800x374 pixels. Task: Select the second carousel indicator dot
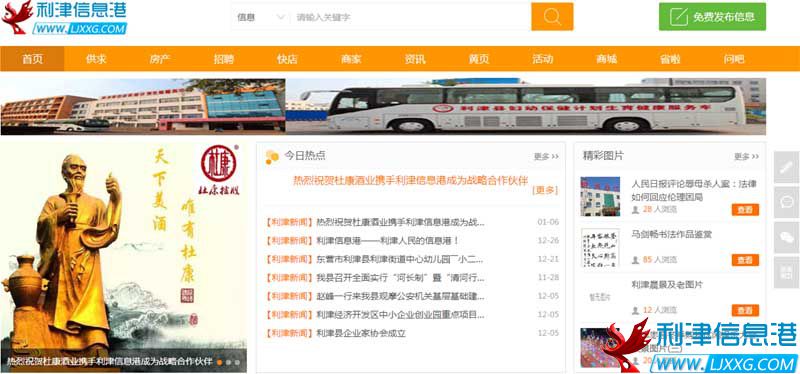(229, 362)
